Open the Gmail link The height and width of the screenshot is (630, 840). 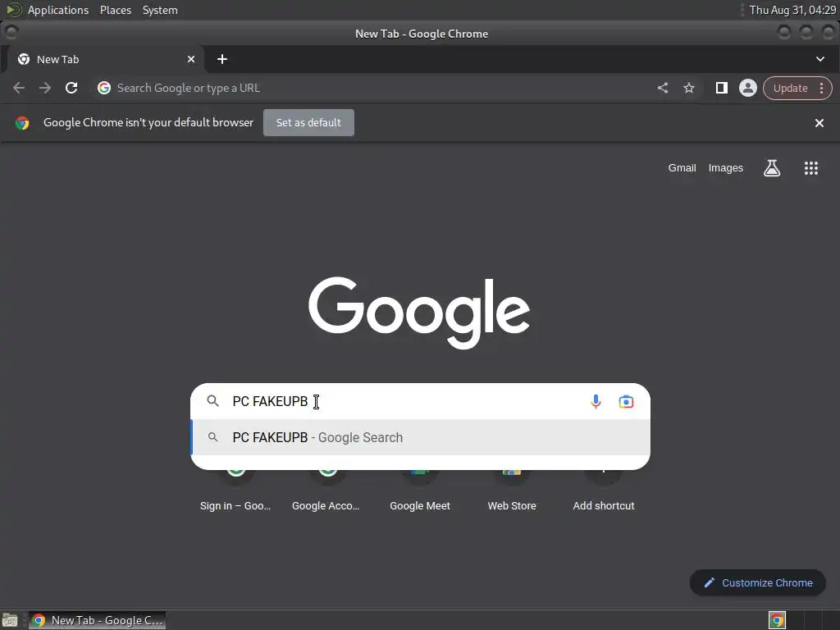coord(682,167)
